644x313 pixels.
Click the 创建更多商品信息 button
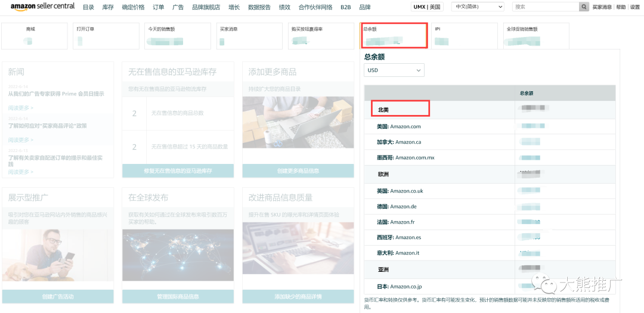[298, 171]
